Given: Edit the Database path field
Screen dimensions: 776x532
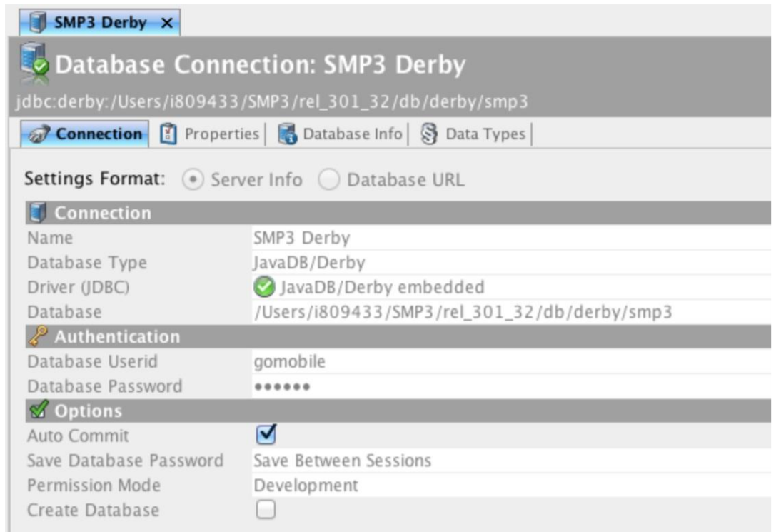Looking at the screenshot, I should (x=512, y=312).
